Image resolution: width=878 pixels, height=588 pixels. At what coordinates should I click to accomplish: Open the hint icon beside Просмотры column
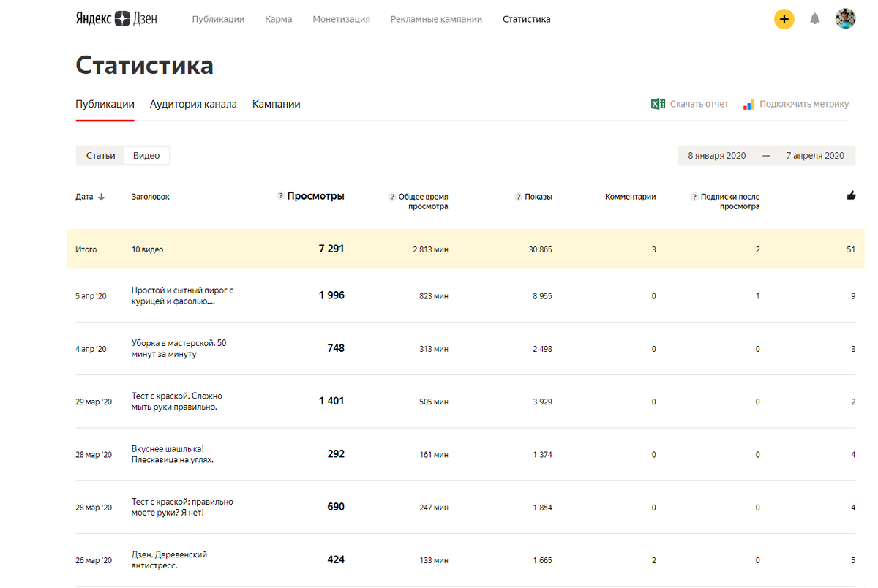(x=279, y=196)
